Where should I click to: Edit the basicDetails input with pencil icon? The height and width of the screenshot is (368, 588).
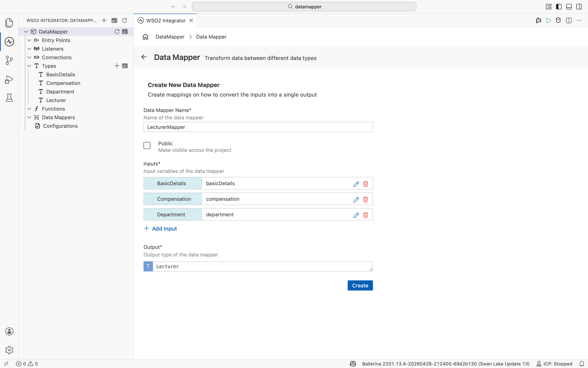356,184
